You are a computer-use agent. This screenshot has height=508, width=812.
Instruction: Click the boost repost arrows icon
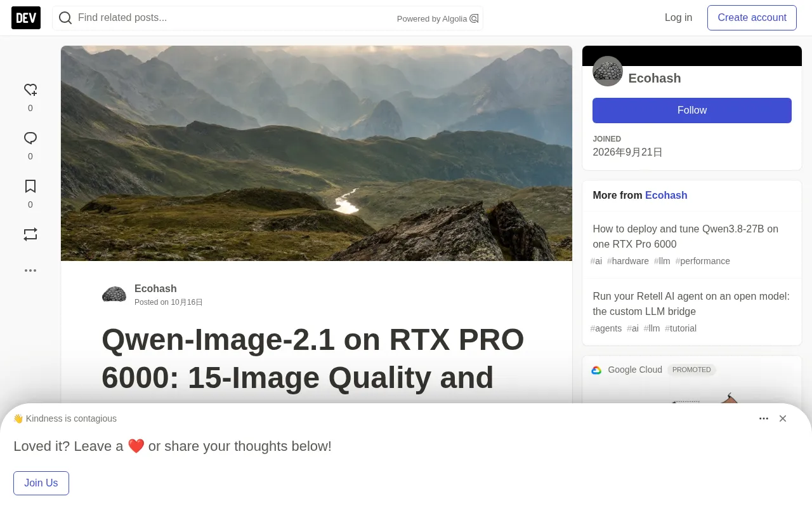(30, 234)
